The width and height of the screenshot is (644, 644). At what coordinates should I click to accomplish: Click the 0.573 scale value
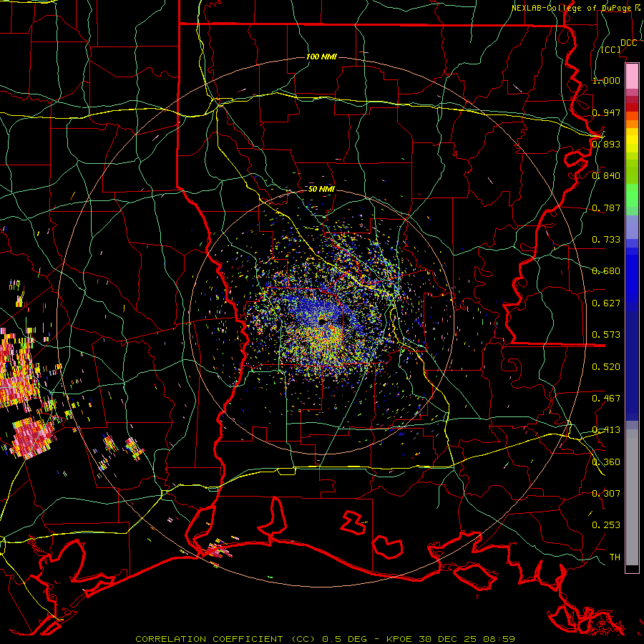click(x=606, y=335)
